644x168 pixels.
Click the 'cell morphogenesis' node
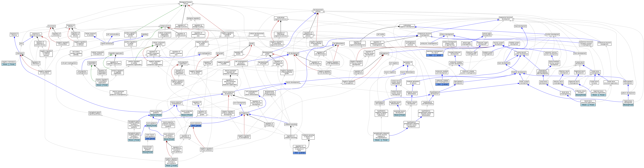coord(204,53)
